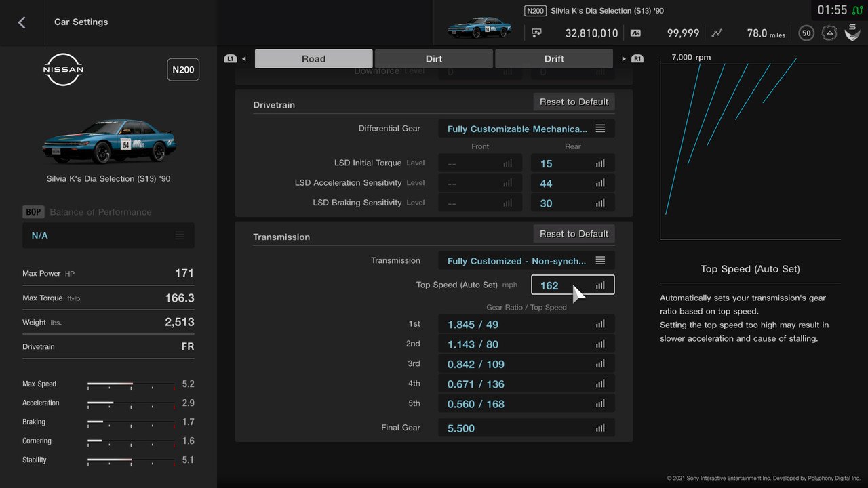Click the Silvia car thumbnail in sidebar
The image size is (868, 488).
[108, 141]
